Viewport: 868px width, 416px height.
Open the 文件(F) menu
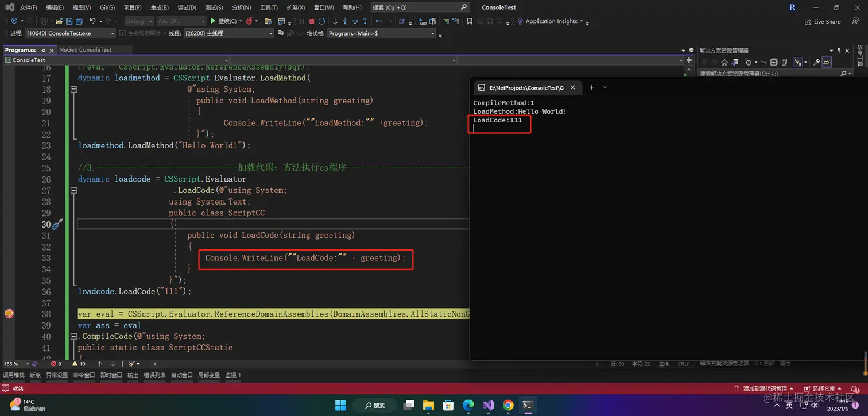click(28, 7)
